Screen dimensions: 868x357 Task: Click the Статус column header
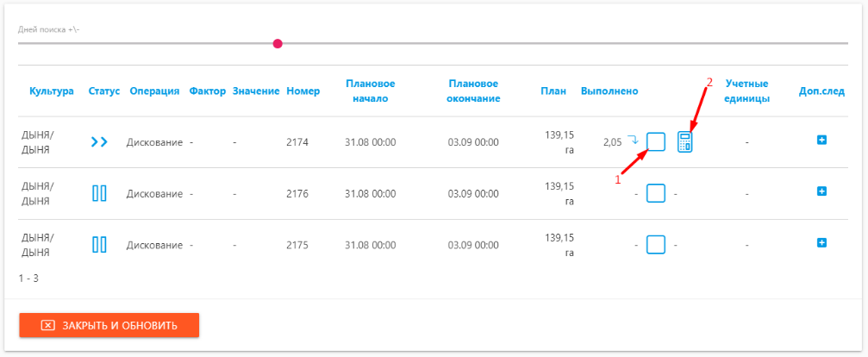[x=104, y=91]
